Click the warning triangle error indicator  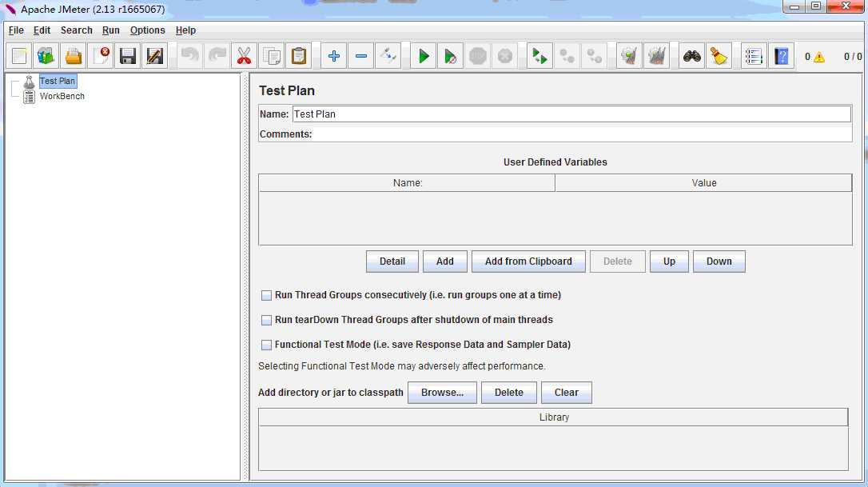(819, 57)
